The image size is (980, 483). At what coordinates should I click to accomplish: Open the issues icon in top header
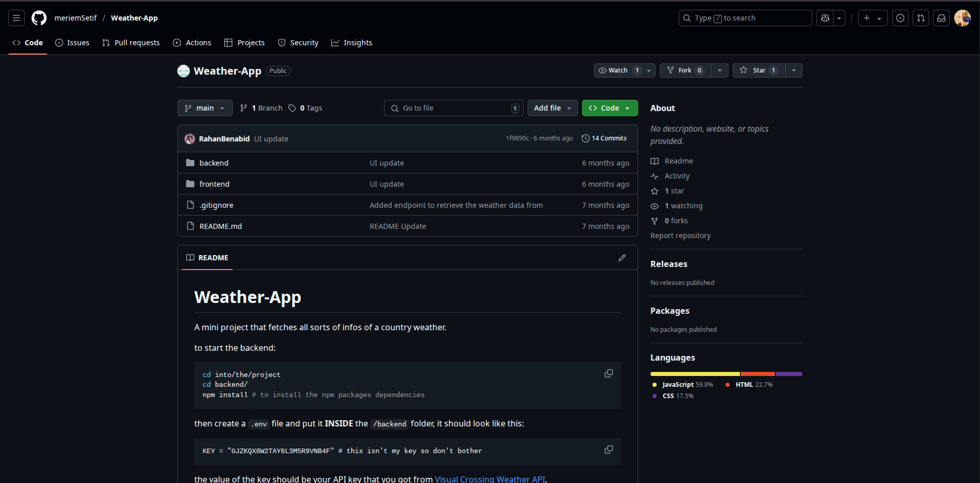pyautogui.click(x=900, y=18)
